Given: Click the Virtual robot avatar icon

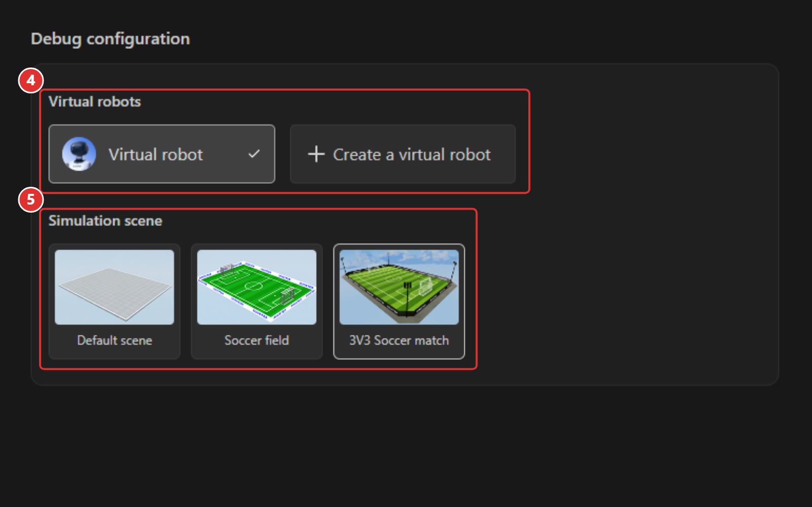Looking at the screenshot, I should click(x=79, y=154).
